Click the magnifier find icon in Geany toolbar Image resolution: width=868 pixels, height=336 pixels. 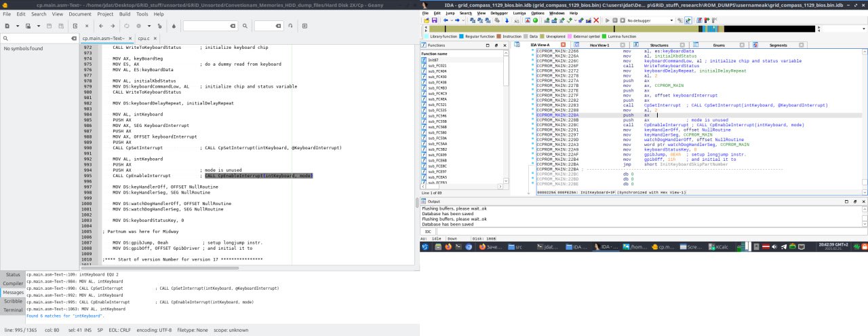(244, 26)
